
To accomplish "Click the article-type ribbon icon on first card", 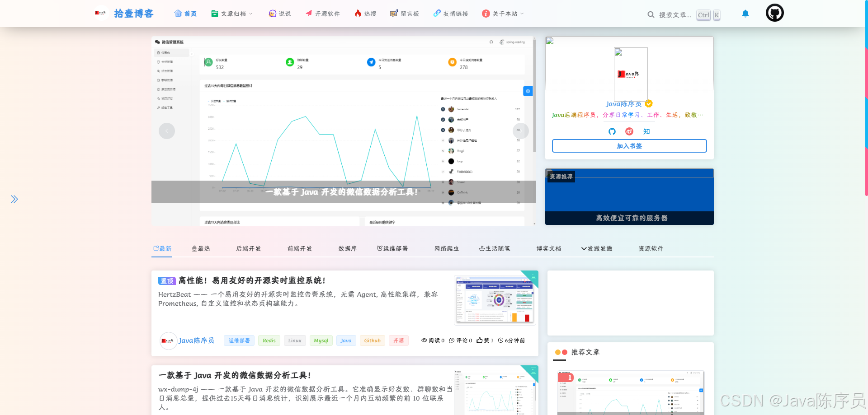I will (x=533, y=276).
